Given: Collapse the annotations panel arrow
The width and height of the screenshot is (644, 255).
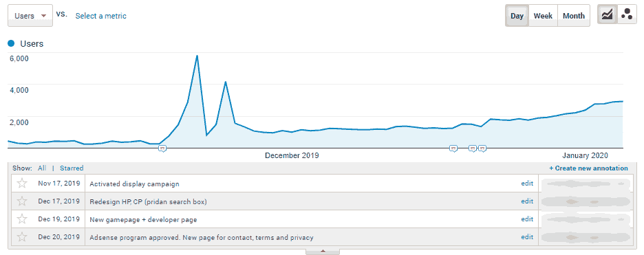Looking at the screenshot, I should click(323, 251).
